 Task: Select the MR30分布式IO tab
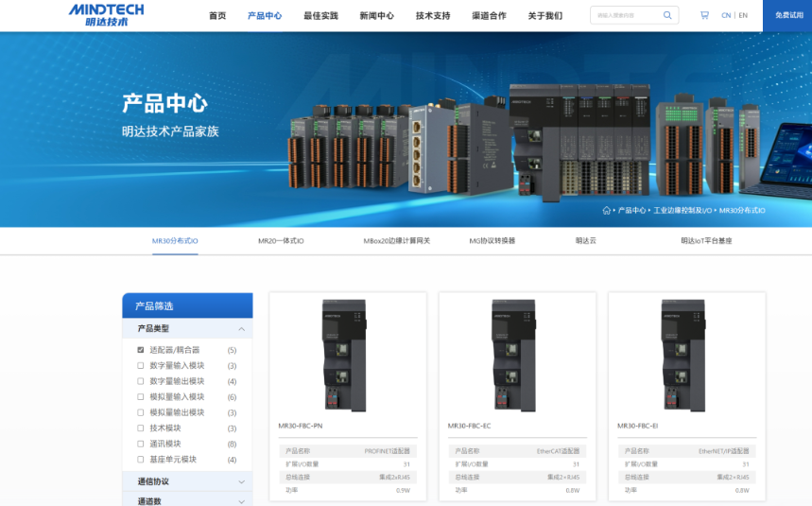tap(175, 241)
